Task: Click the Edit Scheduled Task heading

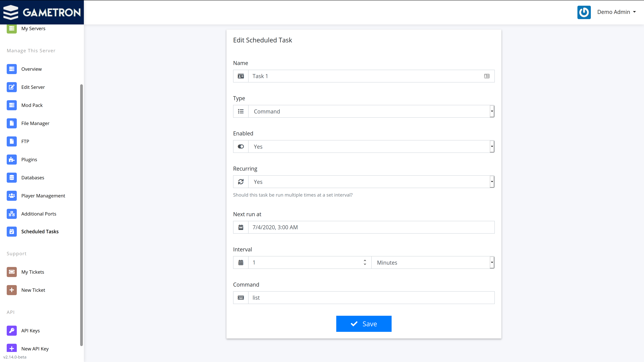Action: (262, 40)
